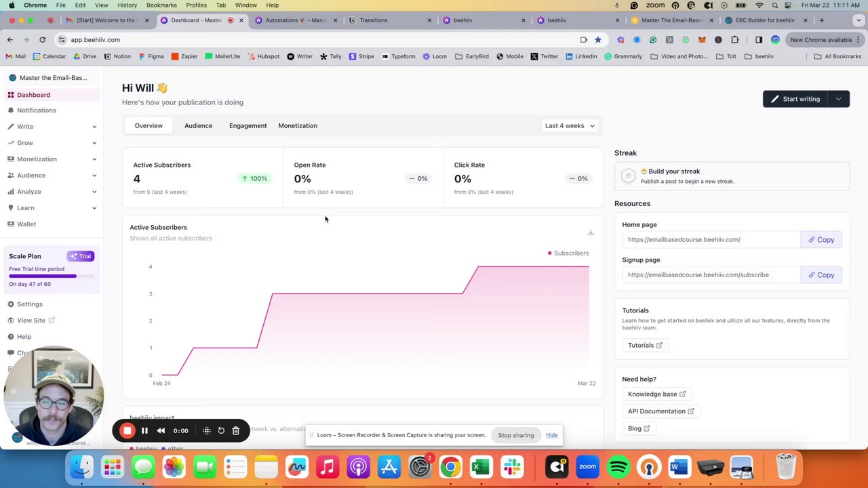This screenshot has height=488, width=868.
Task: Go back in Chrome
Action: coord(10,39)
